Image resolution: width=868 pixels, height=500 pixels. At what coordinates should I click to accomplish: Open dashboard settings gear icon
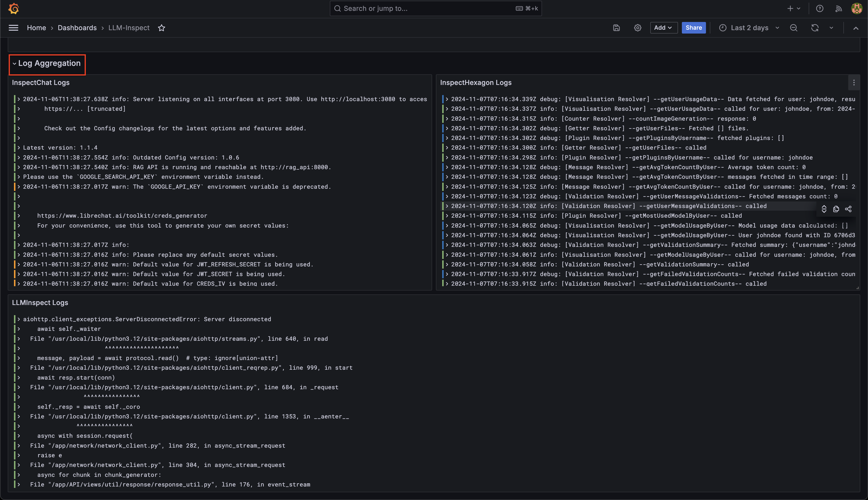[637, 28]
